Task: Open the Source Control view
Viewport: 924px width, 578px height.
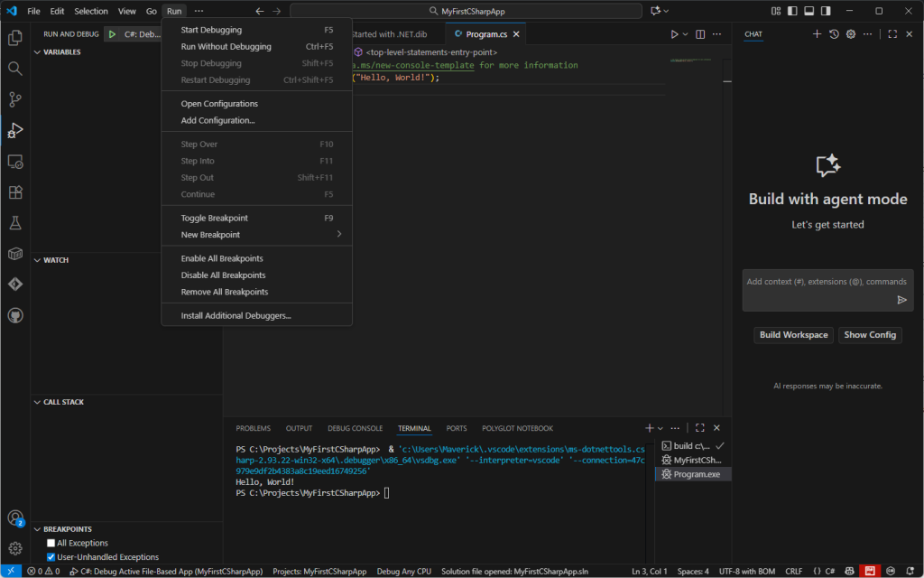Action: tap(15, 99)
